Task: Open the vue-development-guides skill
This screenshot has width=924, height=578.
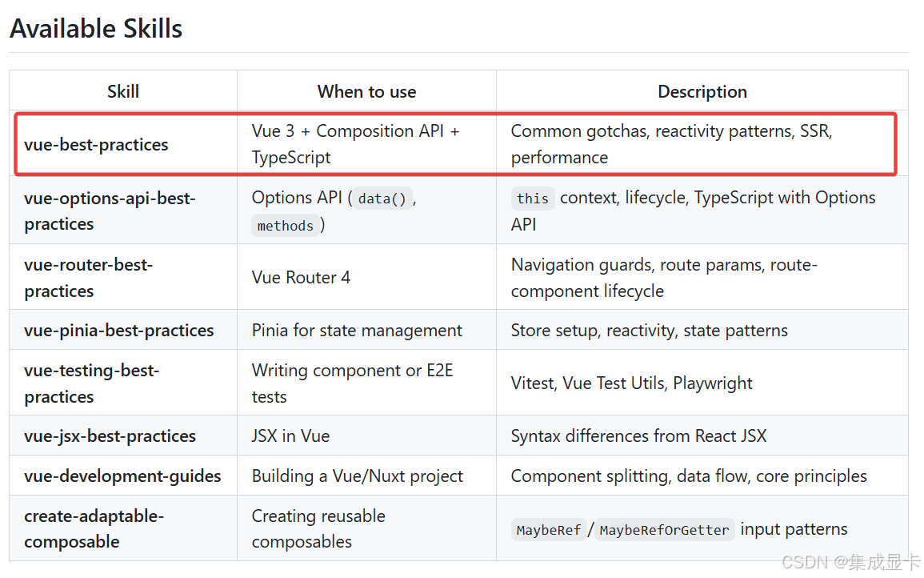Action: pyautogui.click(x=122, y=476)
